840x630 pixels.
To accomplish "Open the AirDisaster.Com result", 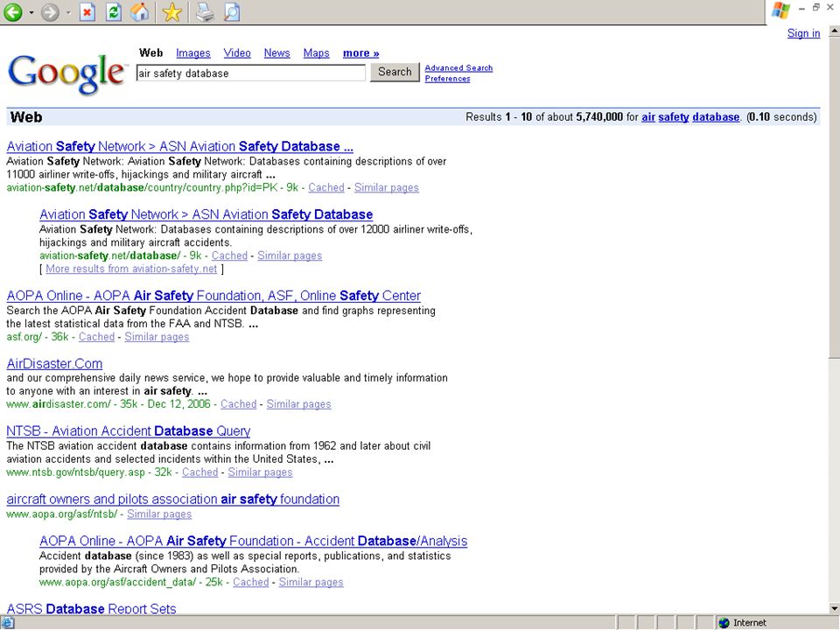I will (54, 363).
